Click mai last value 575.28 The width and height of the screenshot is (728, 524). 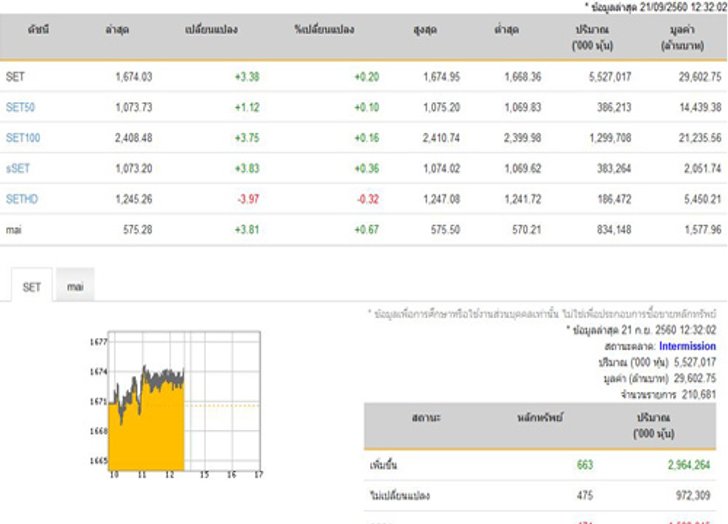coord(137,230)
